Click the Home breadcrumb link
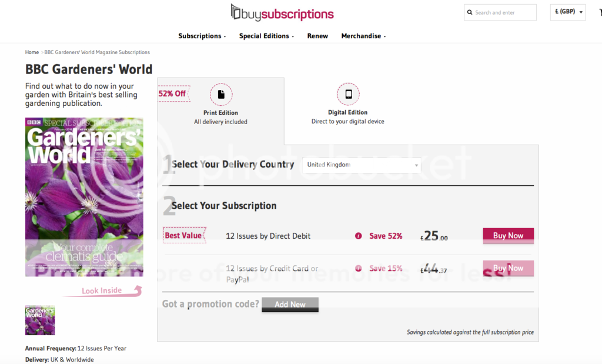This screenshot has height=364, width=602. click(x=32, y=52)
